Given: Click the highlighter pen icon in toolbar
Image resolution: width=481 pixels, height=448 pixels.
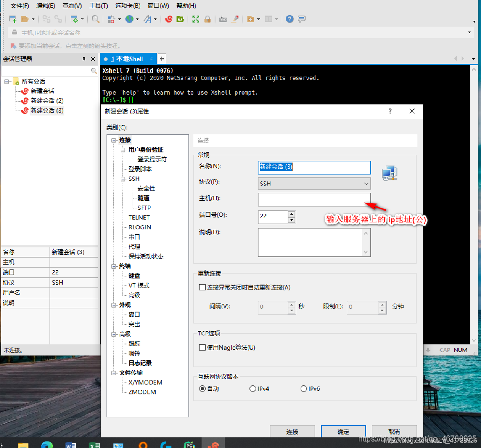Looking at the screenshot, I should (x=235, y=19).
